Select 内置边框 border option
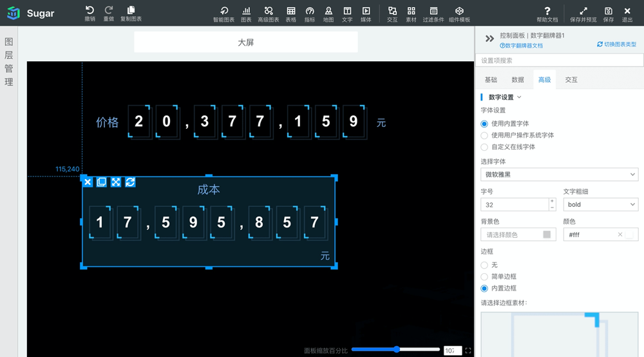644x357 pixels. click(x=484, y=289)
